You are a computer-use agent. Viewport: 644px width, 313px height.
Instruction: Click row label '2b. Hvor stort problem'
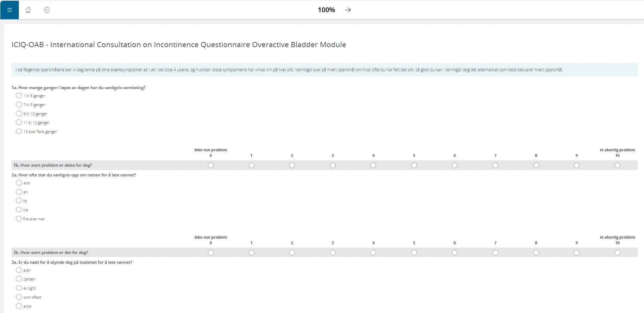pos(51,253)
